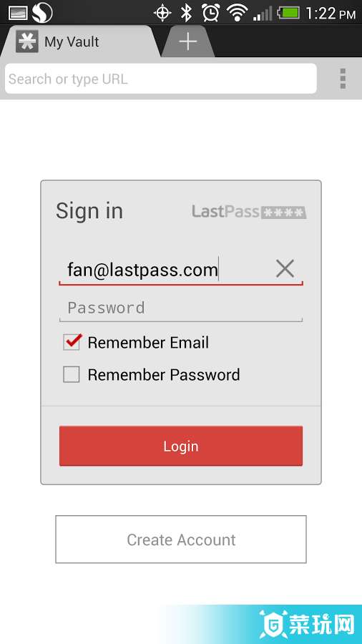Focus the Search or type URL bar

coord(161,79)
